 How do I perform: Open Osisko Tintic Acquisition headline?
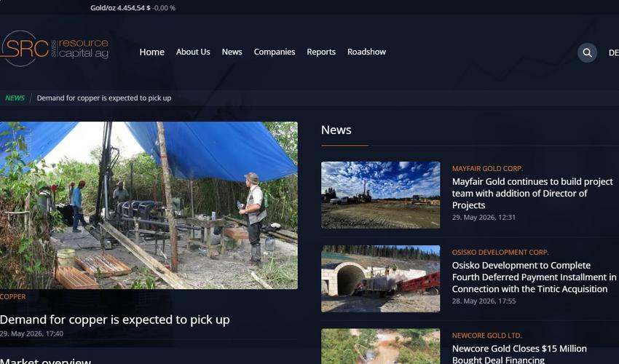[534, 277]
